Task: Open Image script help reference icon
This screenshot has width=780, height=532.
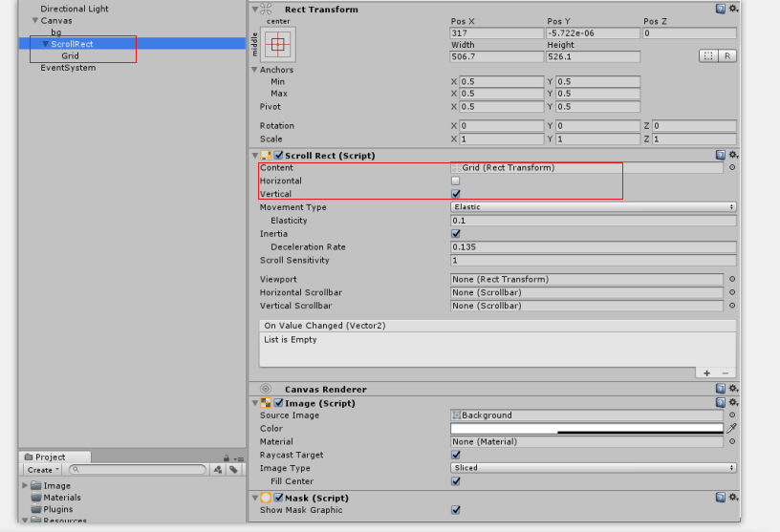Action: pos(720,402)
